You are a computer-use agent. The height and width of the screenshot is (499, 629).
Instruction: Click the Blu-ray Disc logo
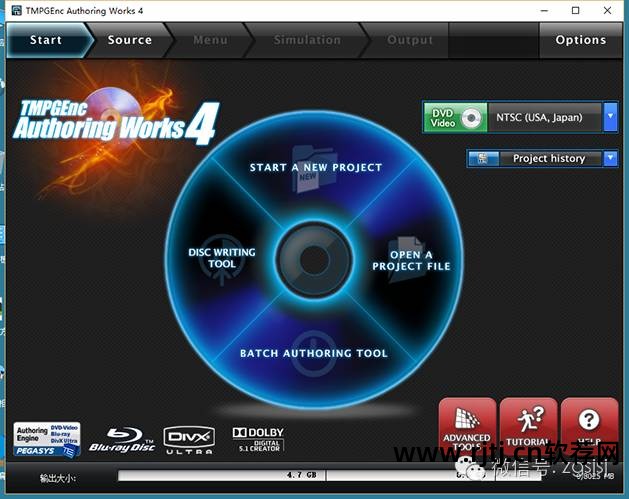click(x=122, y=440)
